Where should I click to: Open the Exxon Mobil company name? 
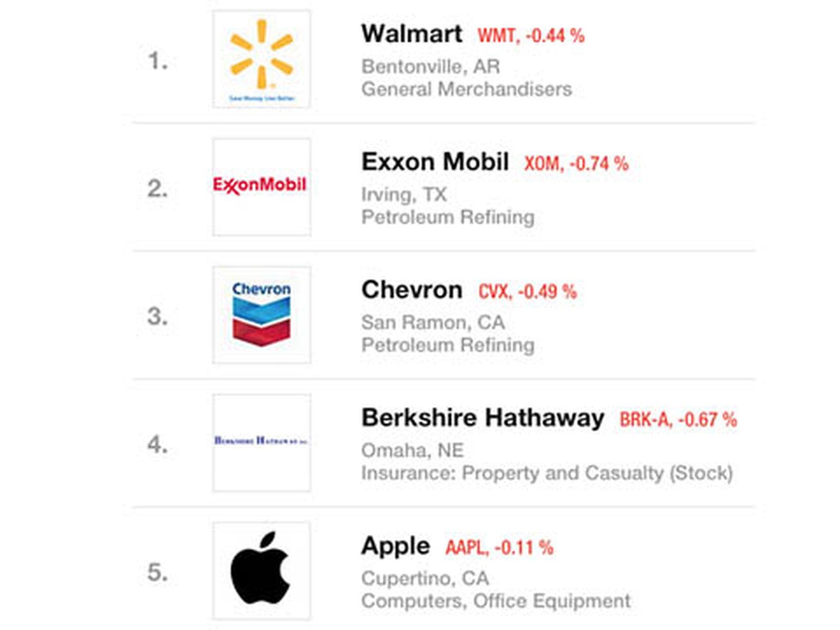[435, 162]
